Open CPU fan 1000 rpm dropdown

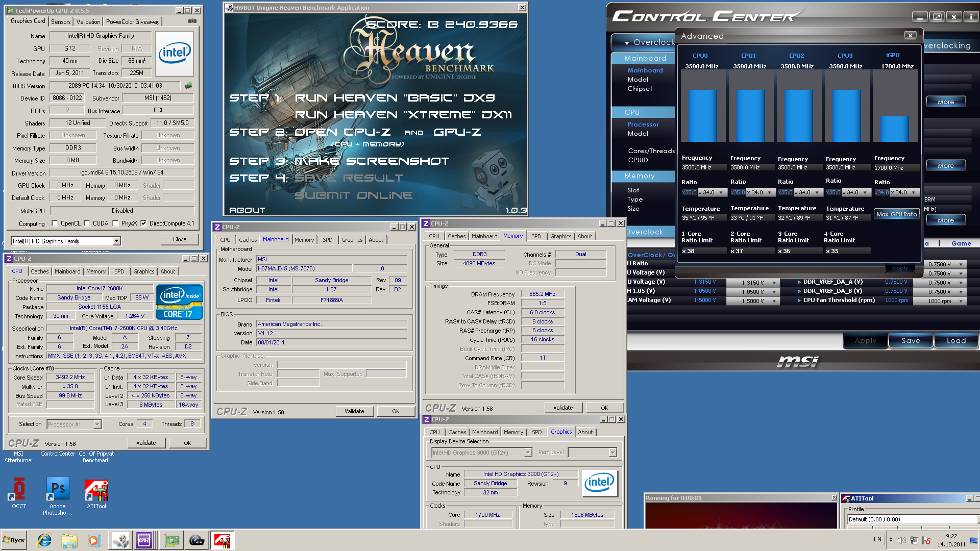tap(961, 301)
